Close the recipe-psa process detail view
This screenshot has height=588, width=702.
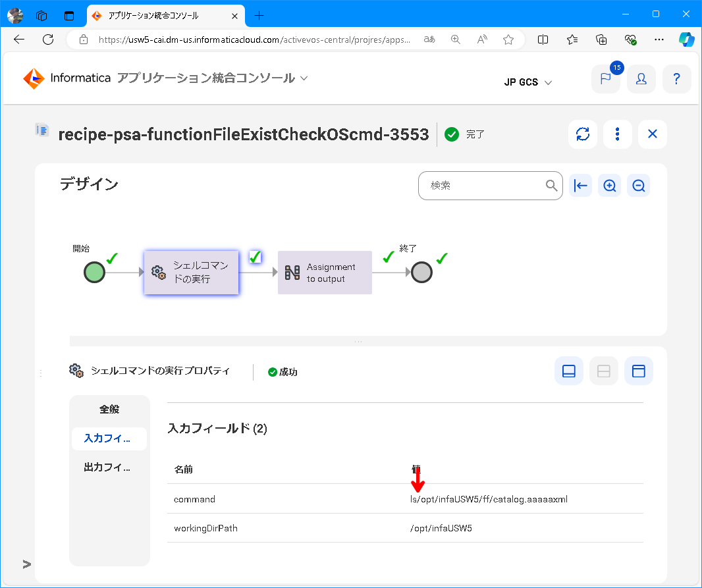(653, 134)
